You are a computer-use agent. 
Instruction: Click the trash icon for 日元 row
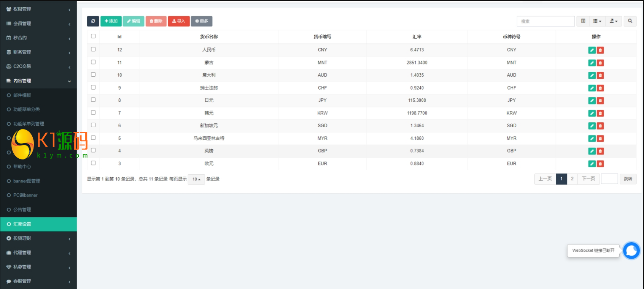click(600, 101)
